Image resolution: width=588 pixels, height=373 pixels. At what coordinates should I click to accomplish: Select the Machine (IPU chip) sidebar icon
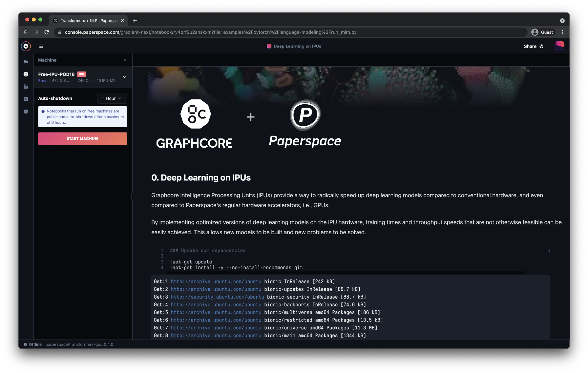tap(26, 74)
